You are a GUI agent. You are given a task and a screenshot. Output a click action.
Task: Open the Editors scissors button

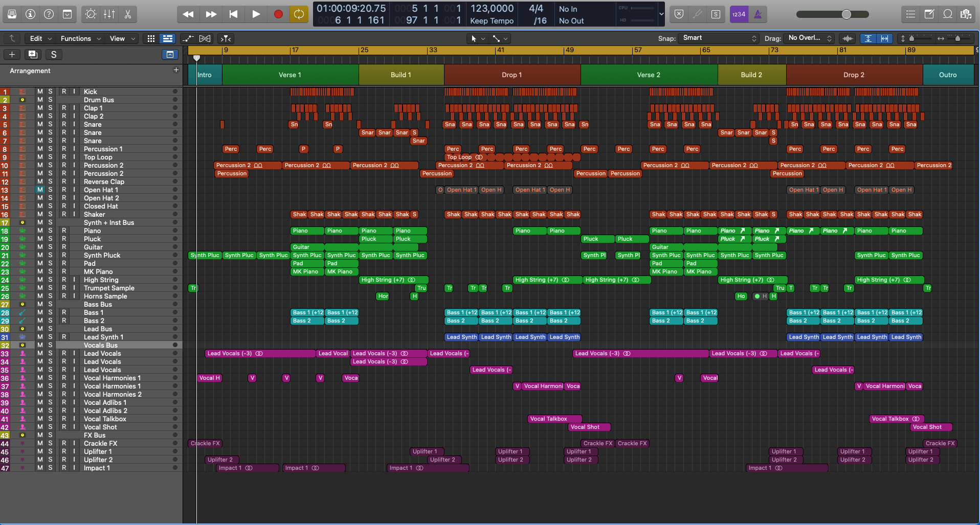pos(127,14)
